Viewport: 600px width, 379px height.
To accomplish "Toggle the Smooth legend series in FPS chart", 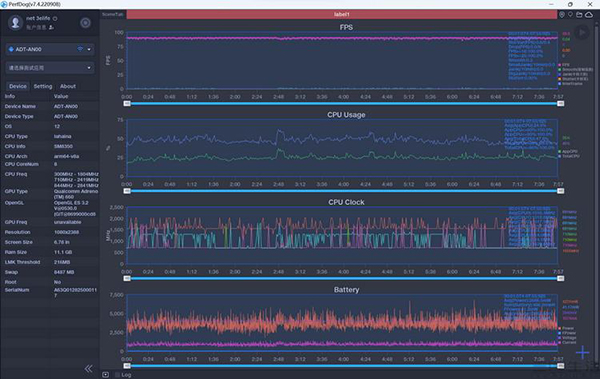I will (576, 70).
